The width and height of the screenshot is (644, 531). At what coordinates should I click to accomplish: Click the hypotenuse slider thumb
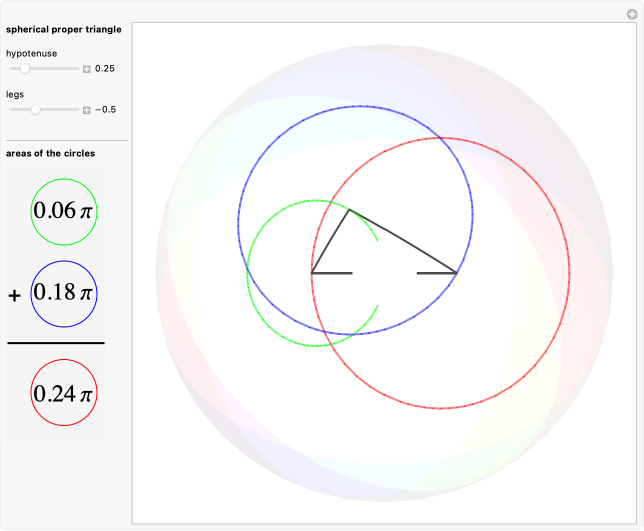(x=25, y=69)
